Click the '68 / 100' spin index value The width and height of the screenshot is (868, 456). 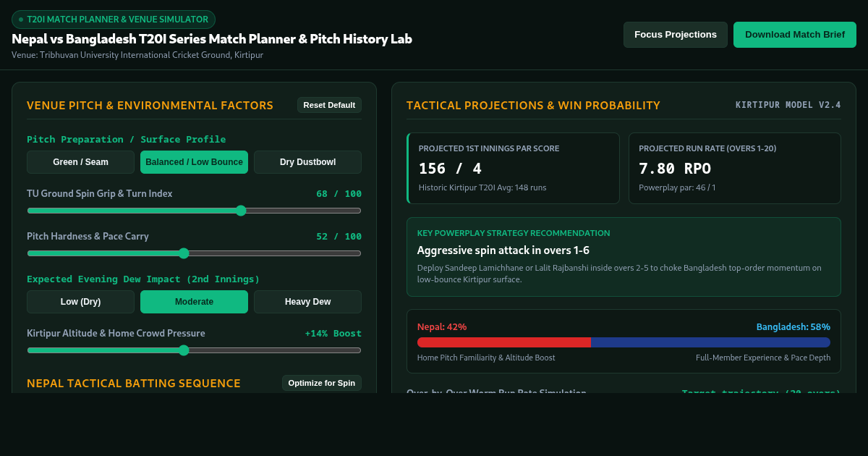339,194
